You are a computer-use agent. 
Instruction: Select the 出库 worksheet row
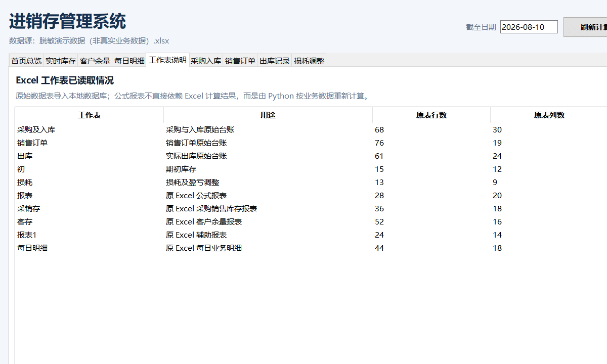tap(311, 156)
